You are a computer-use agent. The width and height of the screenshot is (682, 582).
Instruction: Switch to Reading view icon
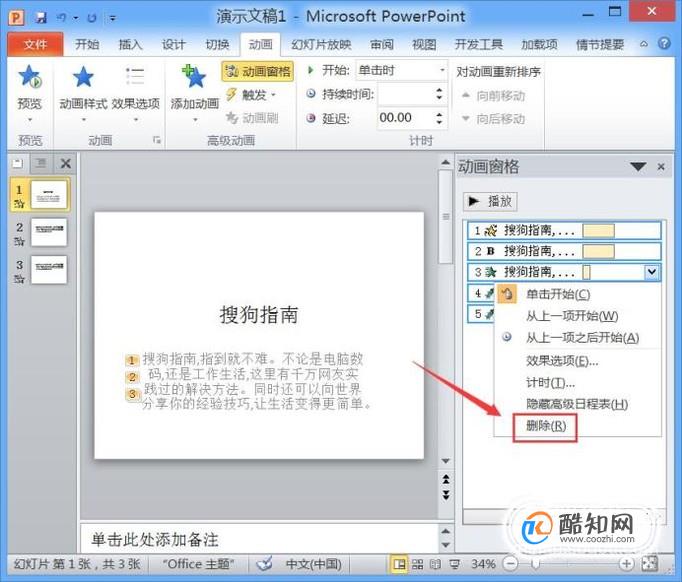435,564
